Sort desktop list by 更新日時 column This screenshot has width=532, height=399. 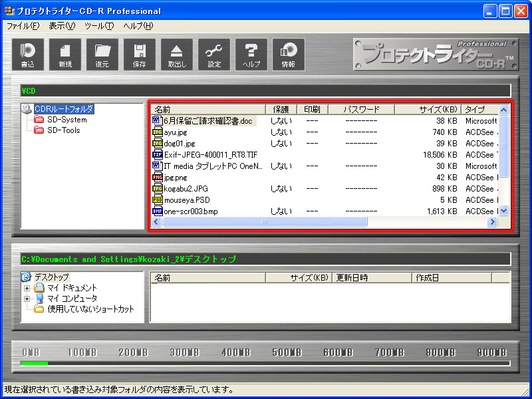[372, 278]
